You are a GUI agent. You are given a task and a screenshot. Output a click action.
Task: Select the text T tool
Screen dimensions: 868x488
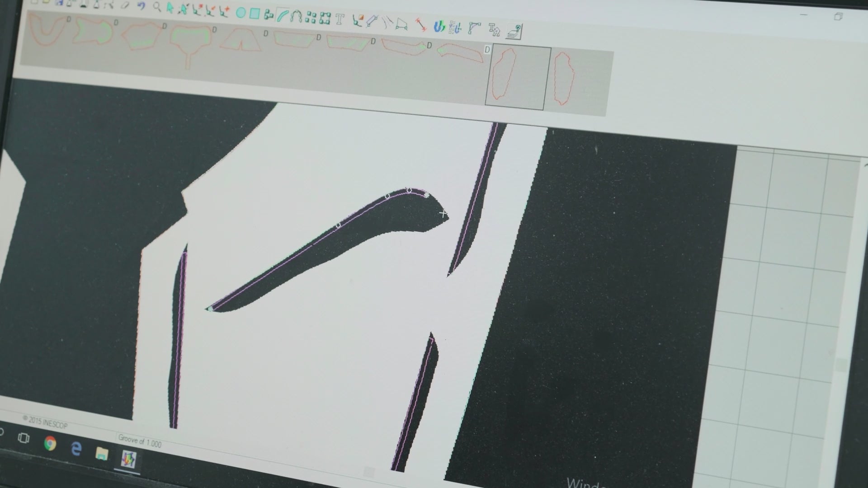[x=340, y=19]
